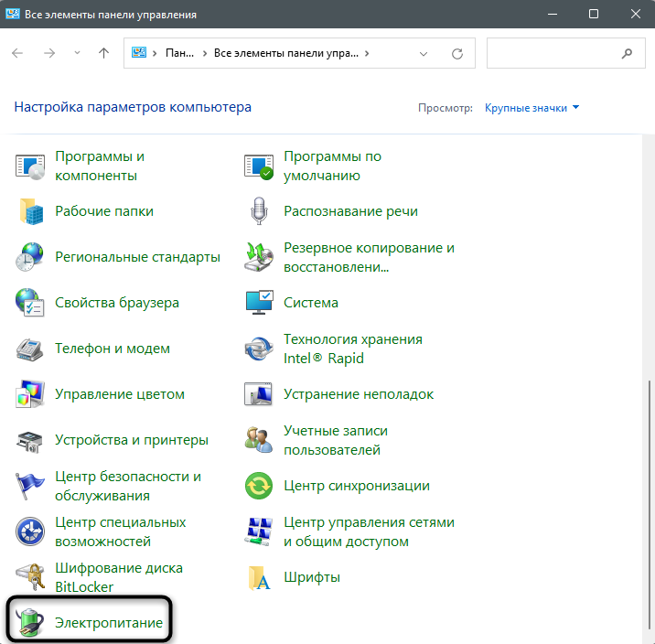The image size is (655, 644).
Task: Select 'Пан...' breadcrumb segment
Action: click(179, 53)
